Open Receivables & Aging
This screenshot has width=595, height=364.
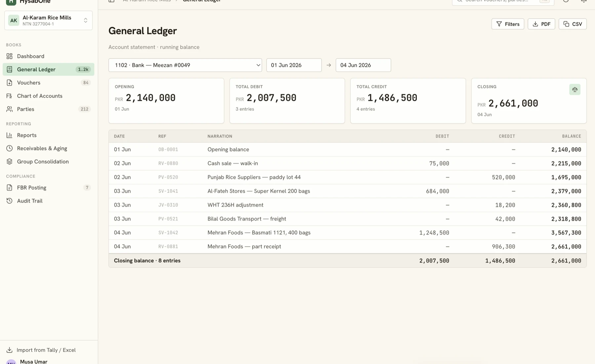pos(48,148)
